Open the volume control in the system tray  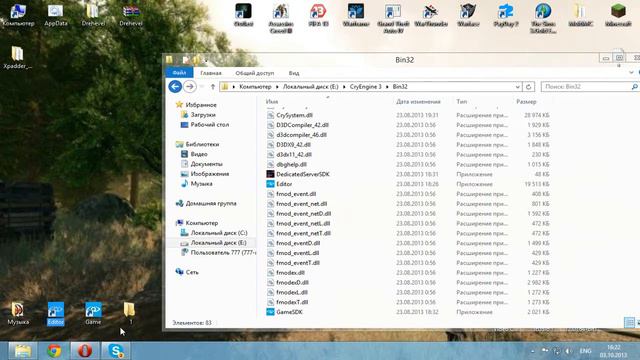(x=568, y=351)
